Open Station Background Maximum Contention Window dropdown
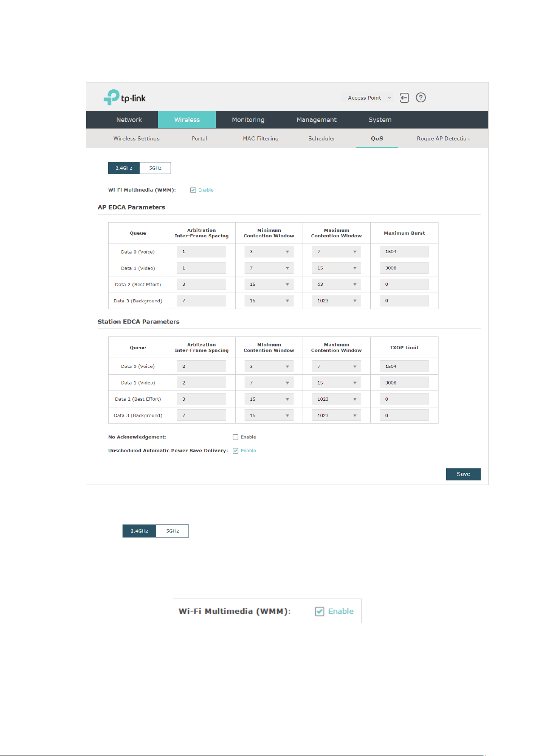The height and width of the screenshot is (756, 535). (x=337, y=415)
